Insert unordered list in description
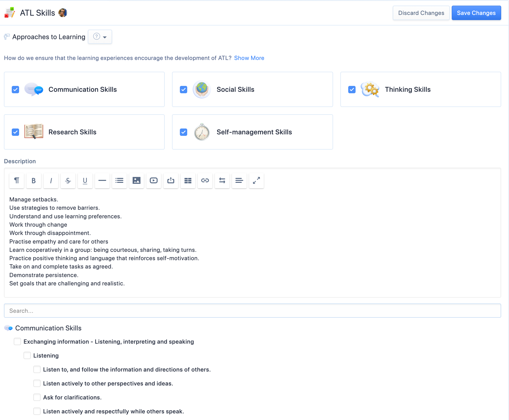The image size is (509, 420). point(119,181)
